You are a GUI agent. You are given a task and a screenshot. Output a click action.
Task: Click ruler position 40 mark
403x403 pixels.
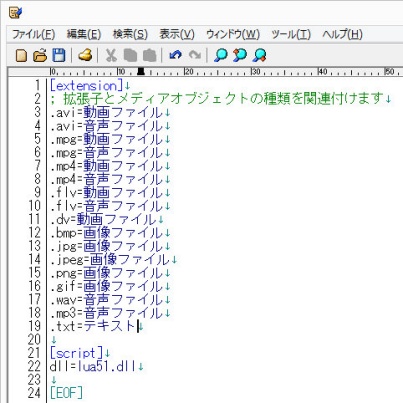coord(322,71)
